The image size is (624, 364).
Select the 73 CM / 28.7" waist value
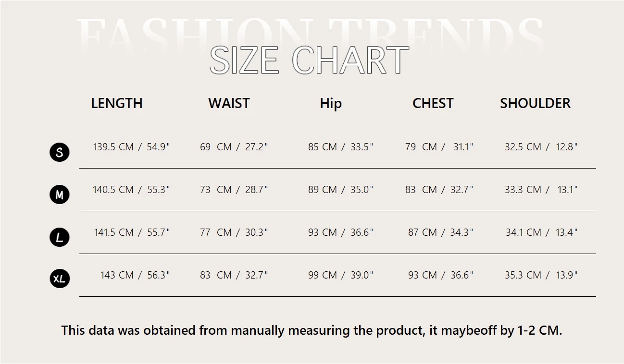pos(234,190)
